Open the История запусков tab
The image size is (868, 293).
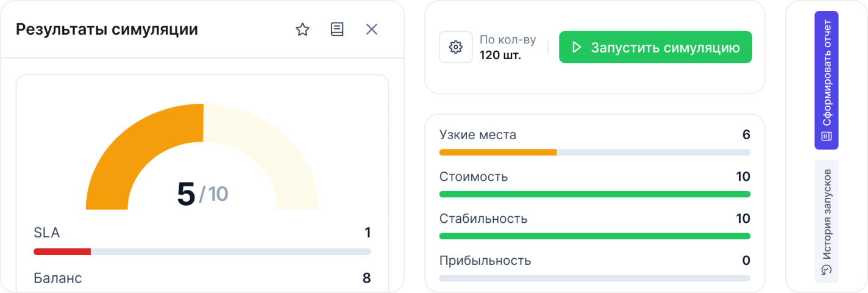click(x=827, y=221)
